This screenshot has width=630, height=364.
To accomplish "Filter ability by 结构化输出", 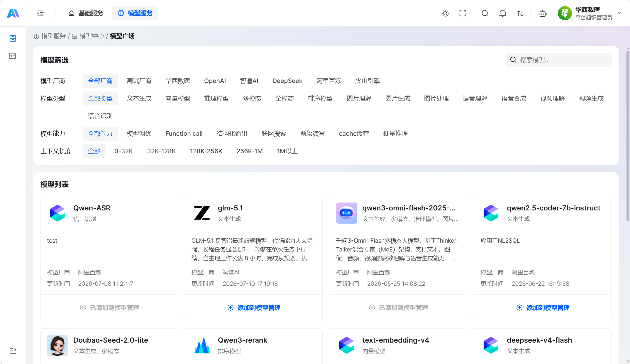I will 232,134.
